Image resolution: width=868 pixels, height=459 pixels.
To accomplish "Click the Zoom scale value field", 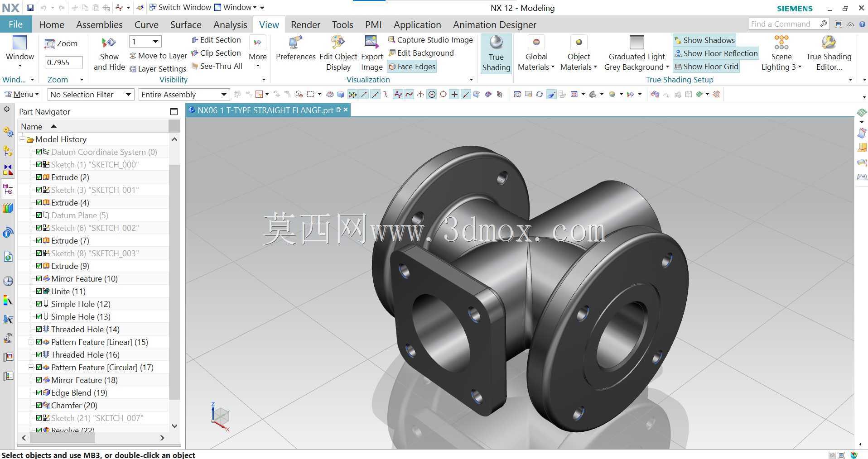I will [63, 62].
